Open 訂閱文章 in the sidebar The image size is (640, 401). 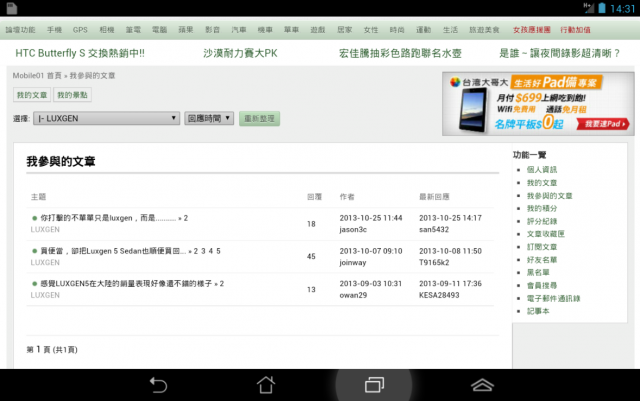[542, 247]
